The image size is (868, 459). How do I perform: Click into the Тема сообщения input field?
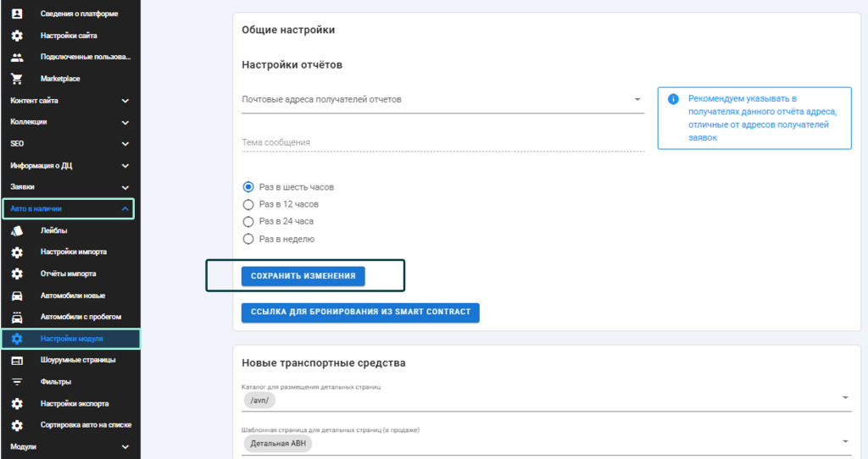pos(442,142)
